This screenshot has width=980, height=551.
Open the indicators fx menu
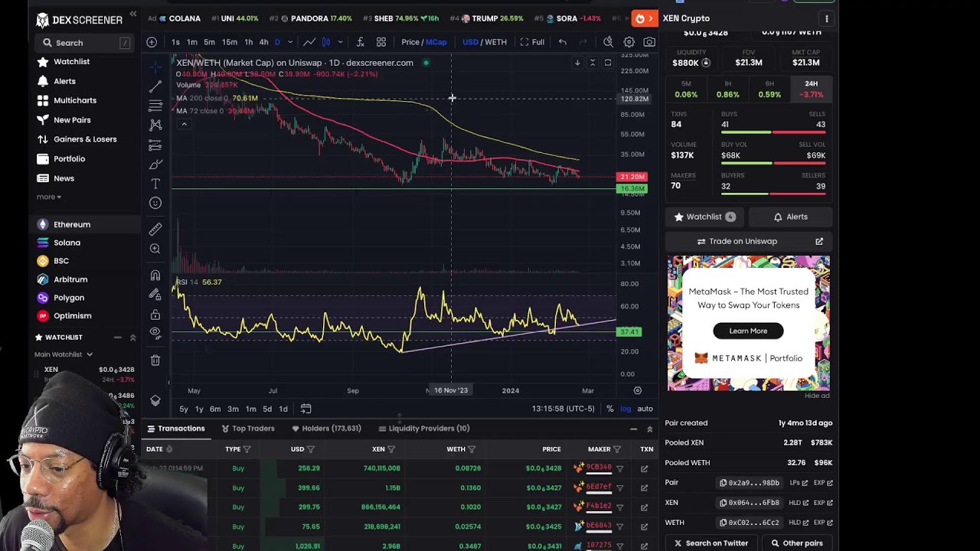pyautogui.click(x=360, y=42)
